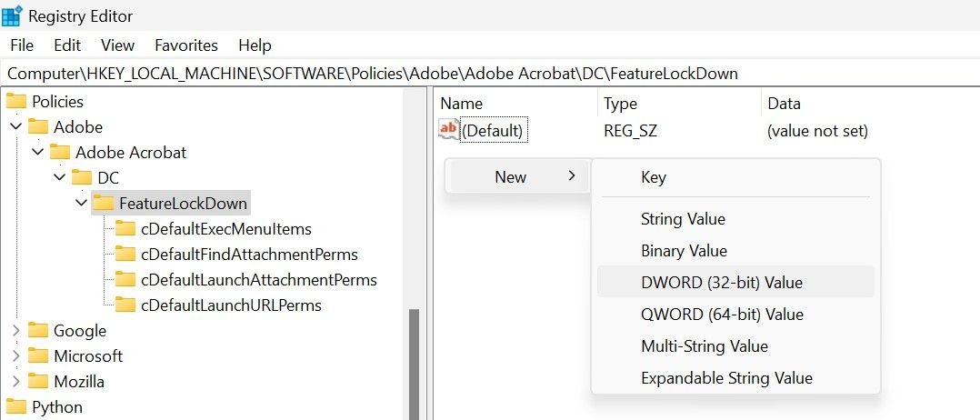
Task: Click the Mozilla folder icon
Action: [x=38, y=382]
